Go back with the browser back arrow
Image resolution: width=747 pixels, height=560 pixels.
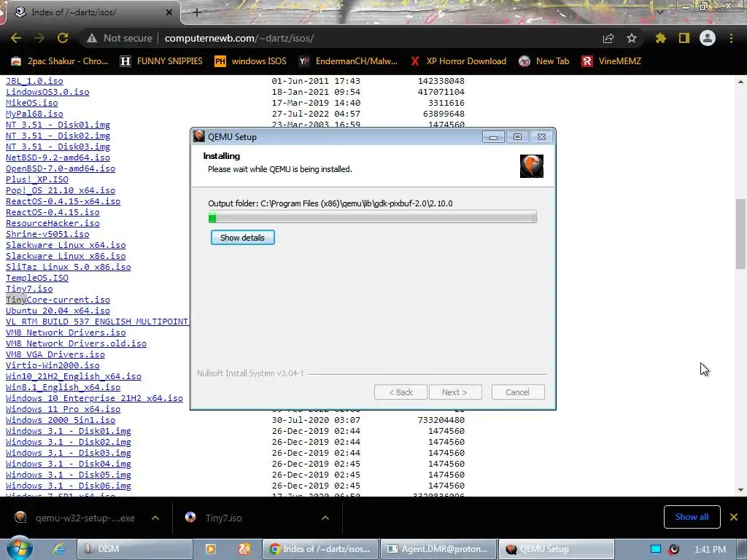click(16, 38)
